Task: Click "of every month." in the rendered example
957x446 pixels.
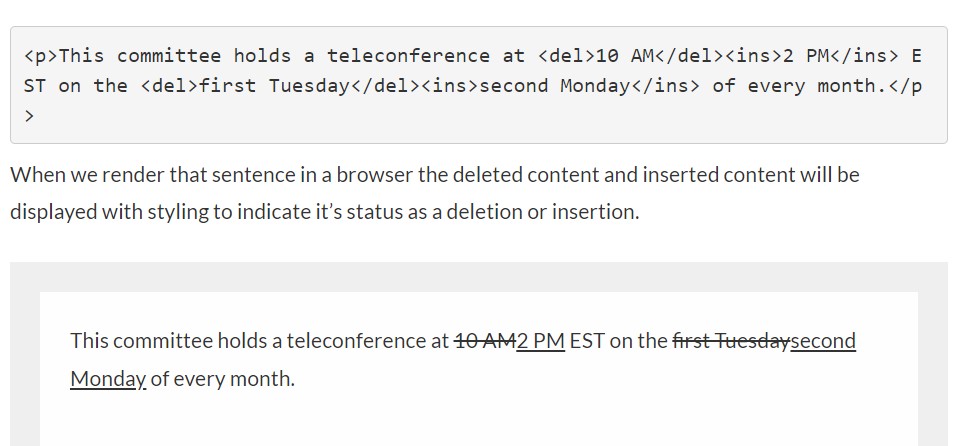Action: click(222, 379)
